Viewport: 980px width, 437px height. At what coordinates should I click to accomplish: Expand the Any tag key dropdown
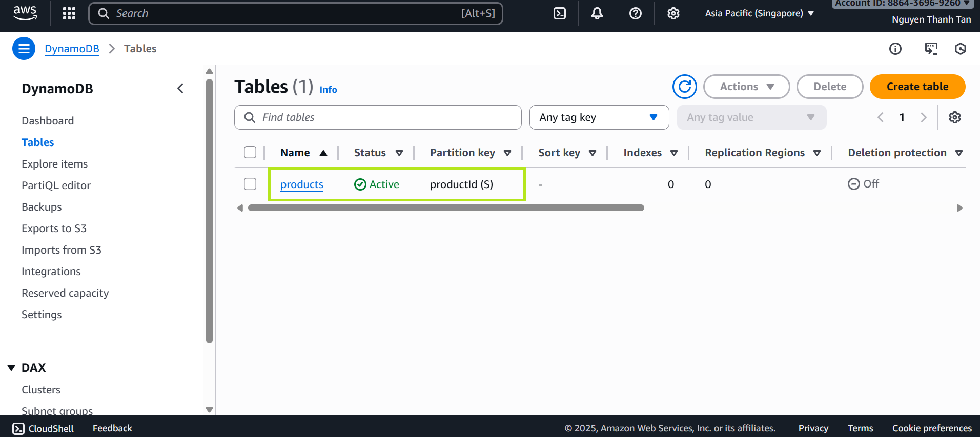click(x=599, y=117)
